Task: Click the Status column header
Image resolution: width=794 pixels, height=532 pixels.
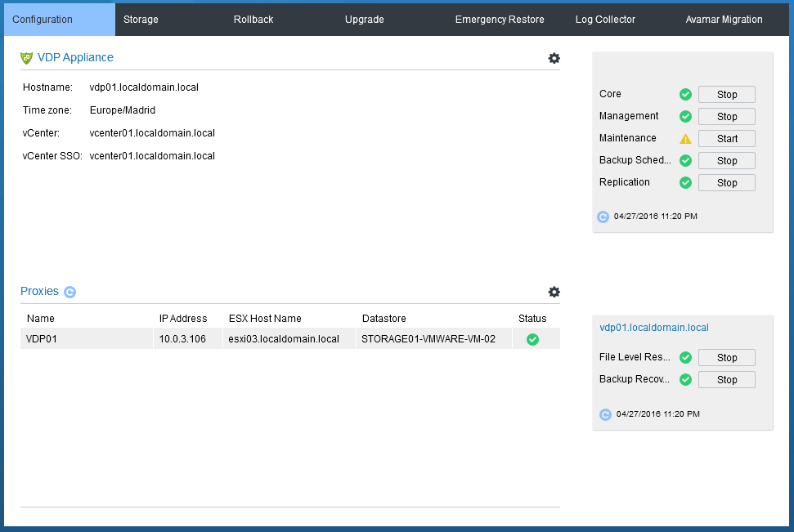Action: click(532, 319)
